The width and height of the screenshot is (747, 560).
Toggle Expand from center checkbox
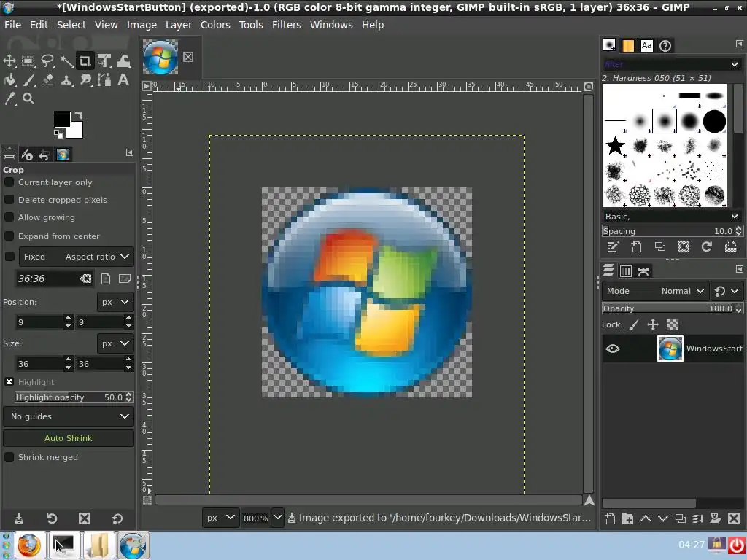click(x=9, y=236)
